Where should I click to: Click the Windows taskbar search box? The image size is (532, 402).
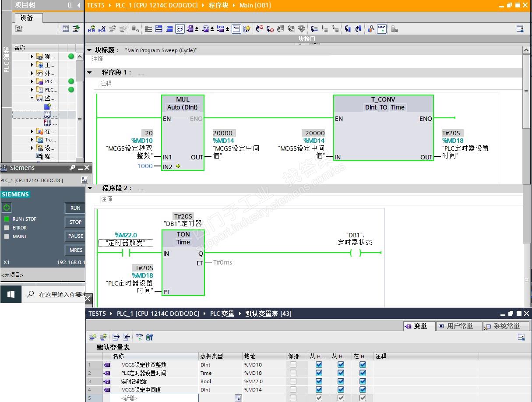click(x=53, y=294)
